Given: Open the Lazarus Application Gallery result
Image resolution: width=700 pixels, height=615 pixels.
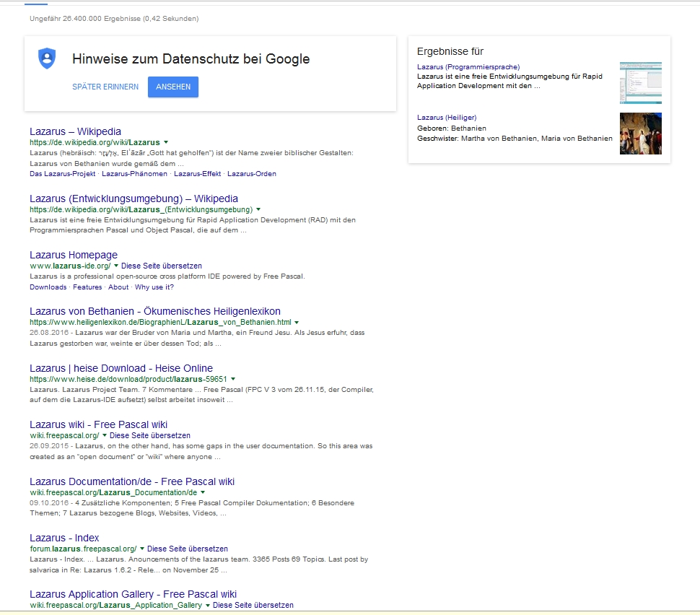Looking at the screenshot, I should 133,594.
